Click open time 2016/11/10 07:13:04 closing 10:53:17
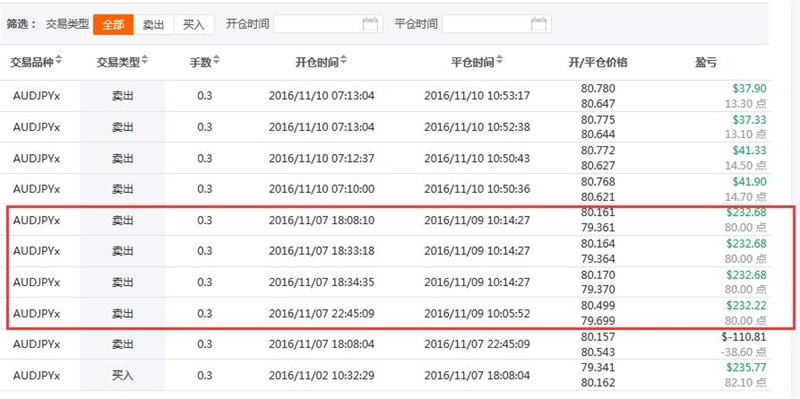The height and width of the screenshot is (399, 800). tap(321, 96)
